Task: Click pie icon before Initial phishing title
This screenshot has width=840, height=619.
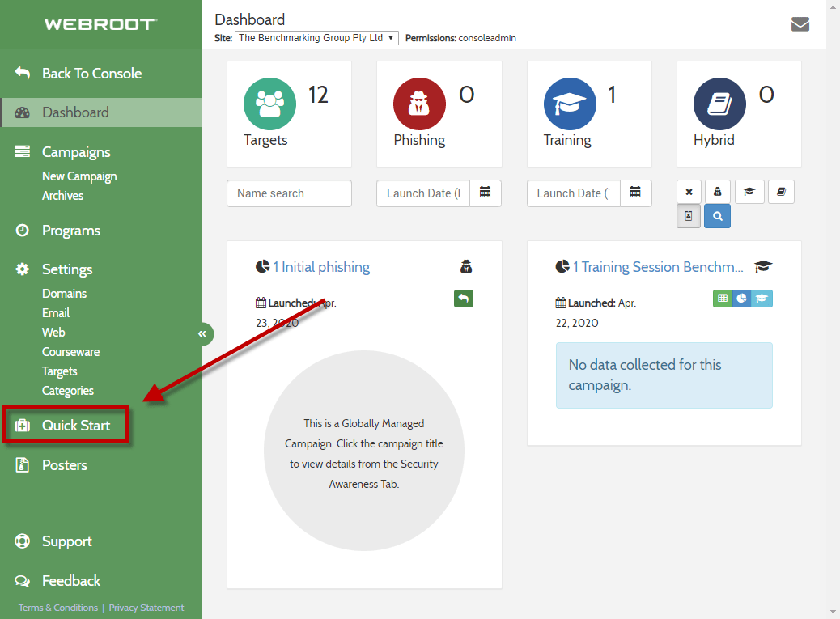Action: coord(262,266)
